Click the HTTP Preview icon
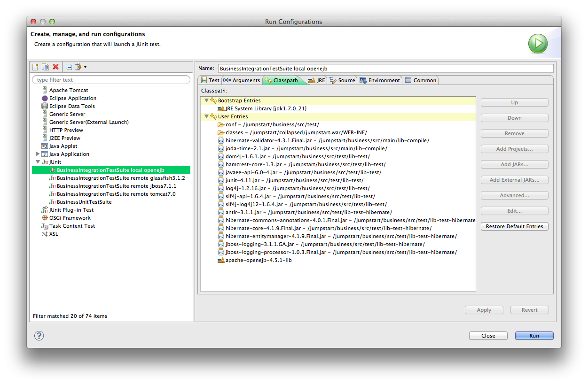 [x=45, y=130]
